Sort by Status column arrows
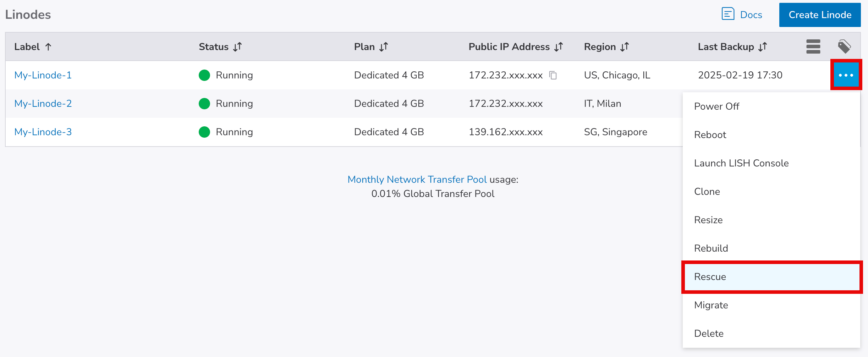Viewport: 868px width, 357px height. coord(237,47)
